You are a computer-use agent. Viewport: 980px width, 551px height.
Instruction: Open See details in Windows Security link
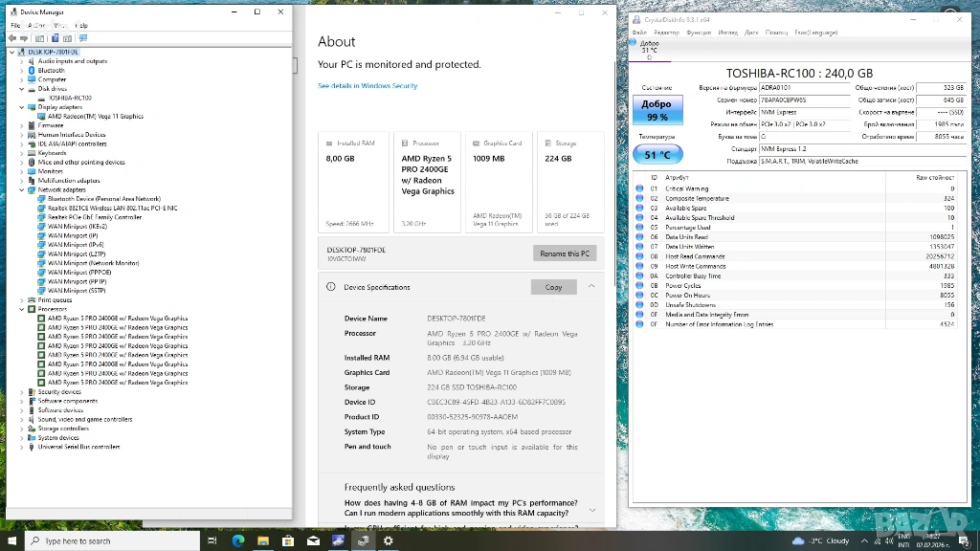pos(367,86)
